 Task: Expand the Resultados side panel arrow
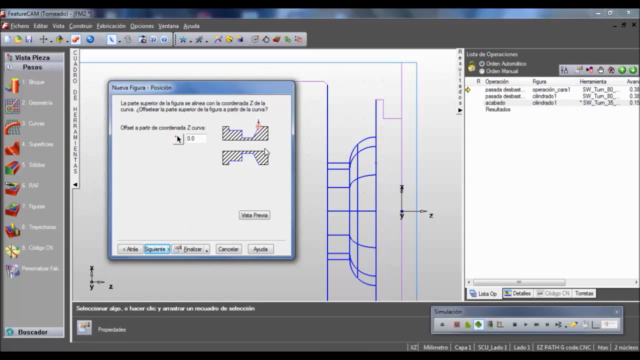[460, 110]
